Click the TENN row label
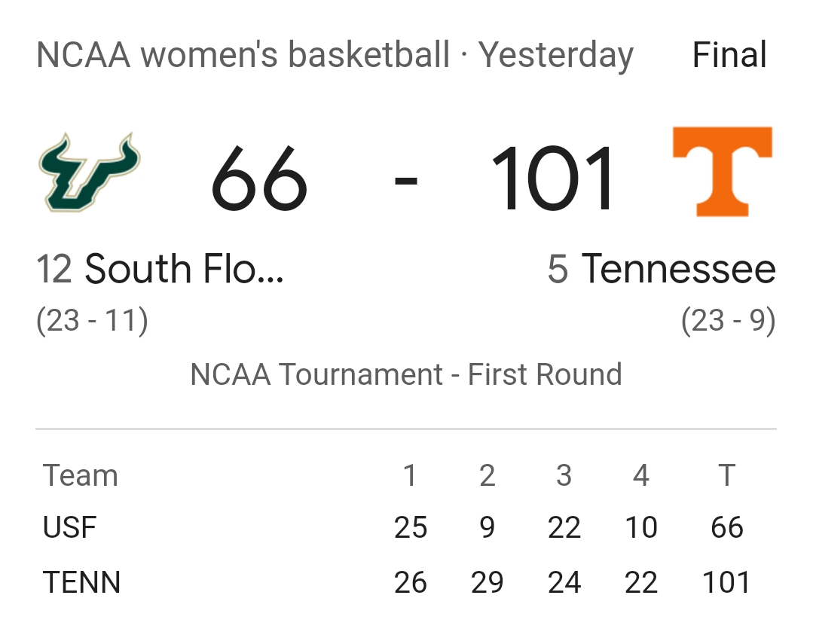The image size is (813, 644). click(x=81, y=582)
